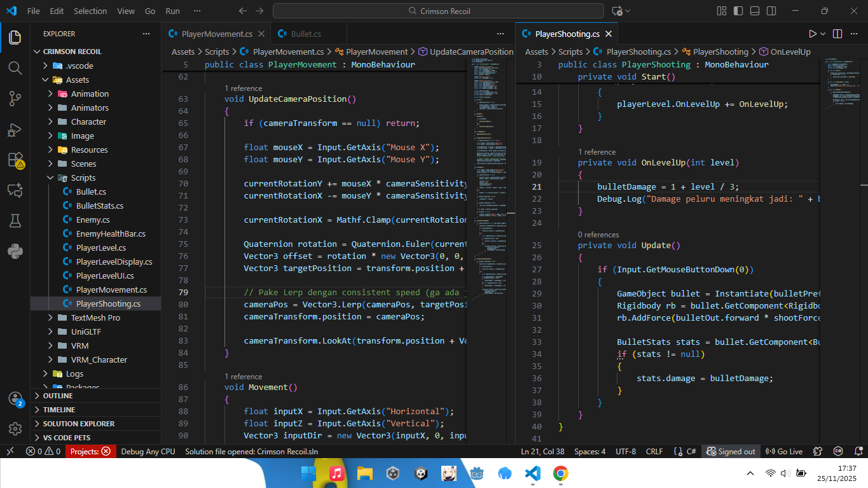Expand the TextMesh Pro folder
The height and width of the screenshot is (488, 868).
95,317
